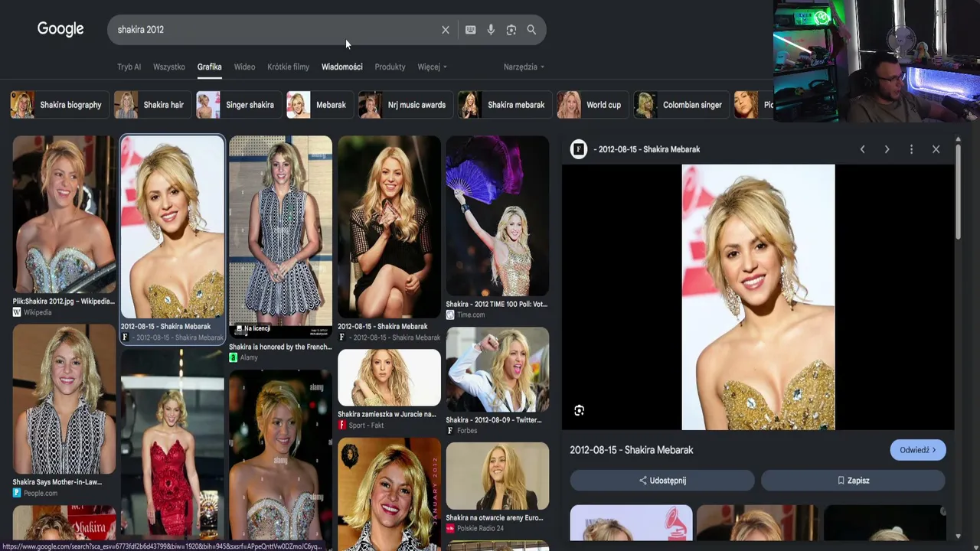The height and width of the screenshot is (551, 980).
Task: Open the Polskie Radio 24 thumbnail
Action: coord(498,476)
